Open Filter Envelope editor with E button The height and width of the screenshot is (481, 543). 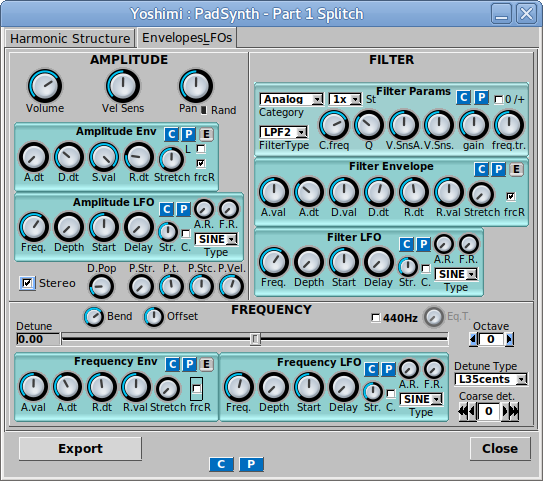point(516,169)
